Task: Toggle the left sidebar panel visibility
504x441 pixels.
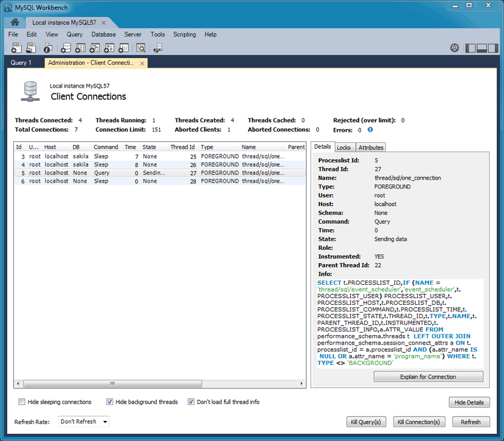Action: [x=470, y=48]
